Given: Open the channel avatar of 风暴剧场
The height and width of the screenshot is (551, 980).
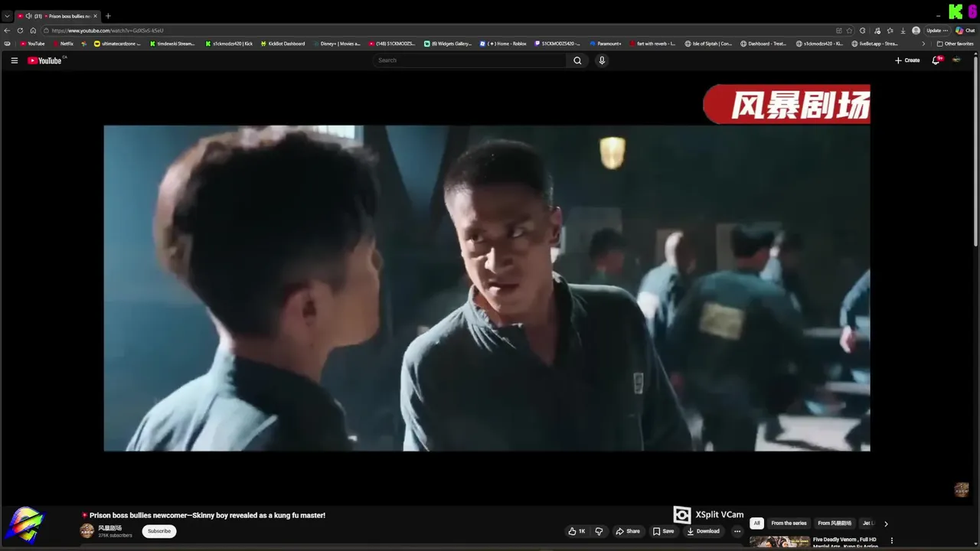Looking at the screenshot, I should pyautogui.click(x=87, y=531).
